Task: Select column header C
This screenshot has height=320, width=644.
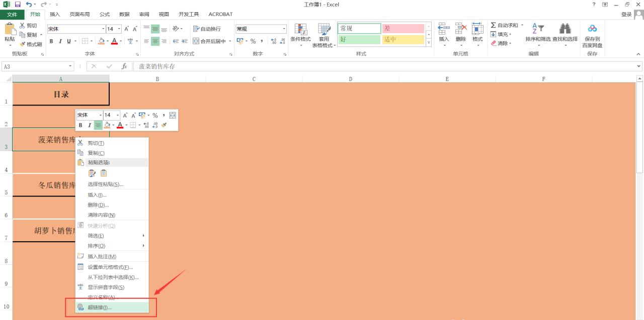Action: 254,79
